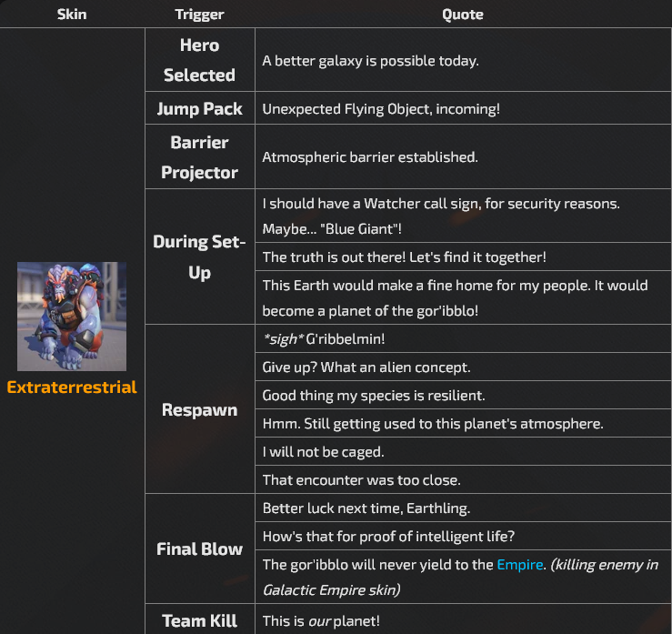Screen dimensions: 672x634
Task: Click the Hero Selected trigger cell
Action: (200, 60)
